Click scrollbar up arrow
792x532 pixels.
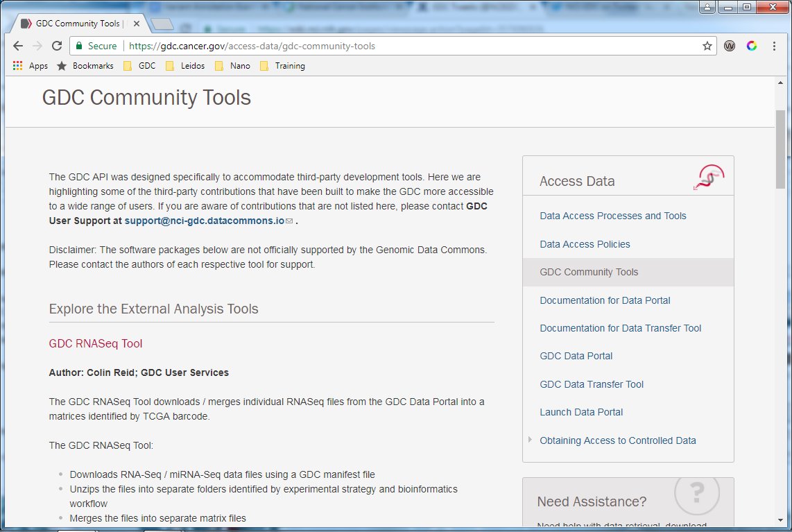[780, 83]
